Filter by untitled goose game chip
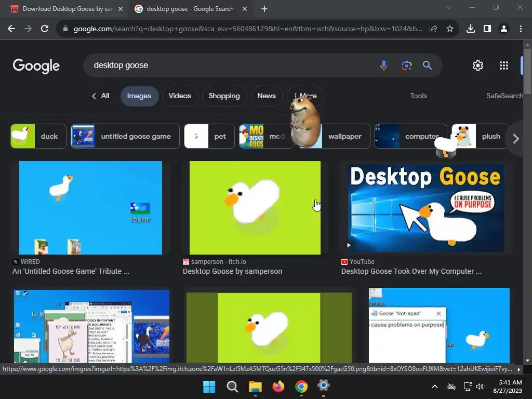This screenshot has height=399, width=532. 125,137
